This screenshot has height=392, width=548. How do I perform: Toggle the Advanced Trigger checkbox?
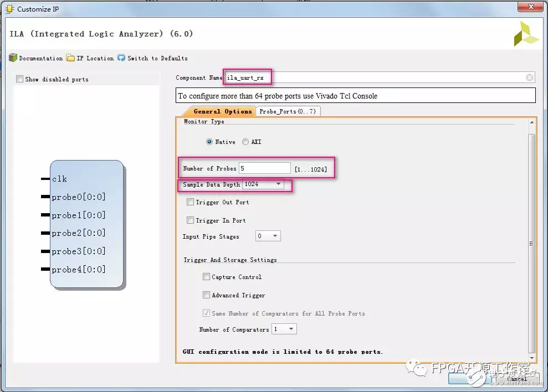tap(206, 295)
